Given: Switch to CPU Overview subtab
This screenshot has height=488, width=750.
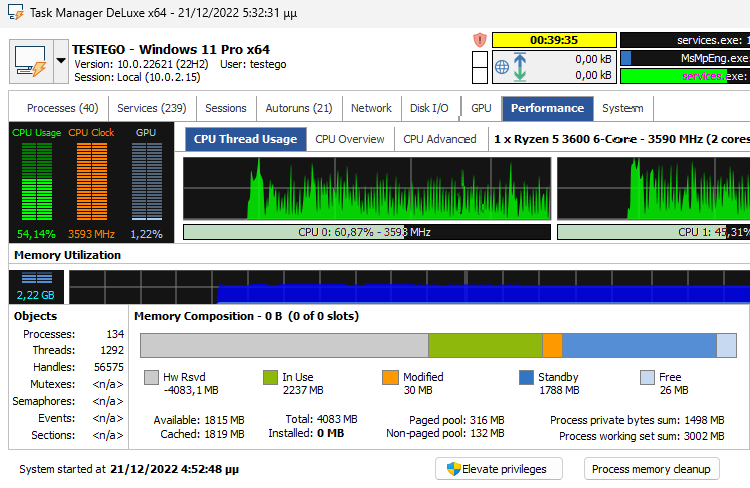Looking at the screenshot, I should (350, 139).
